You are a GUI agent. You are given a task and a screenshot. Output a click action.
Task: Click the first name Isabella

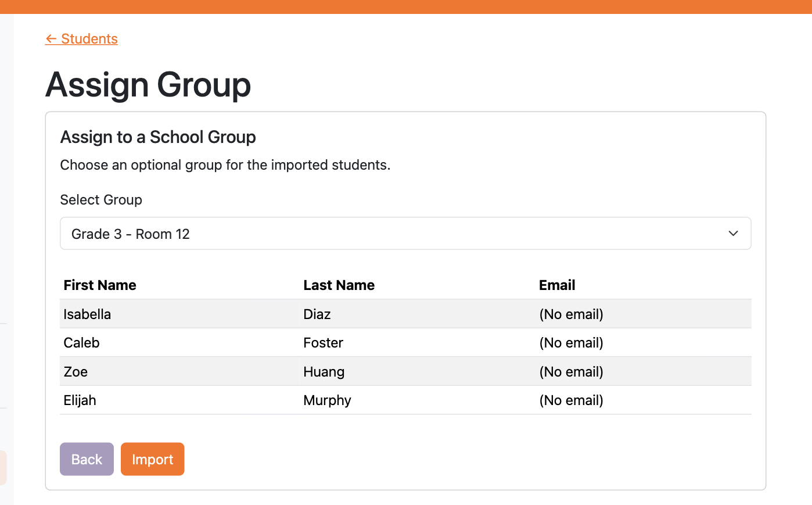[x=87, y=314]
